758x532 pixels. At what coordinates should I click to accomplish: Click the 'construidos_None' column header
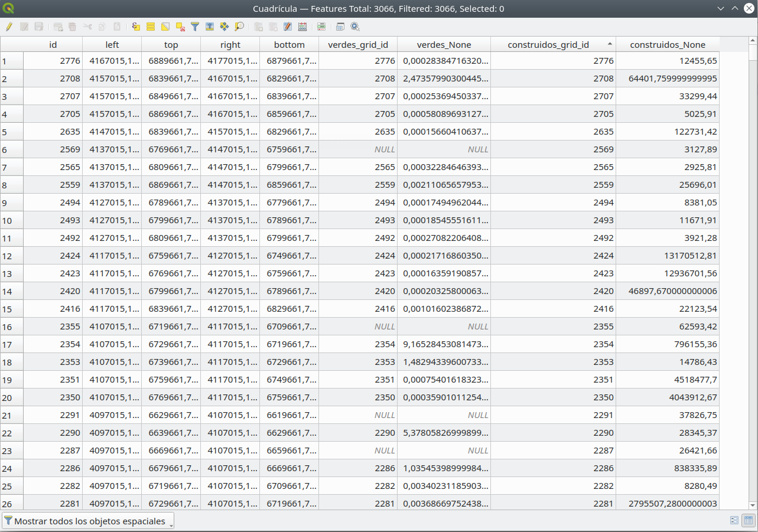pos(668,45)
